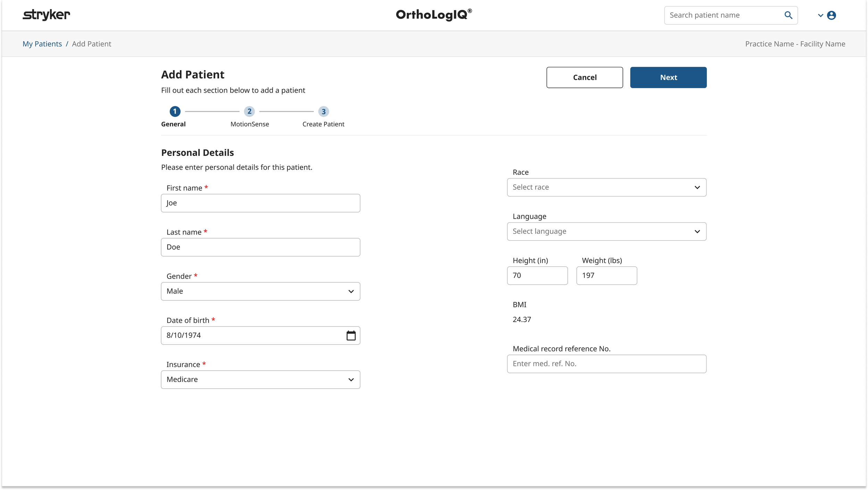Image resolution: width=868 pixels, height=490 pixels.
Task: Select step 3 Create Patient circle indicator
Action: (323, 111)
